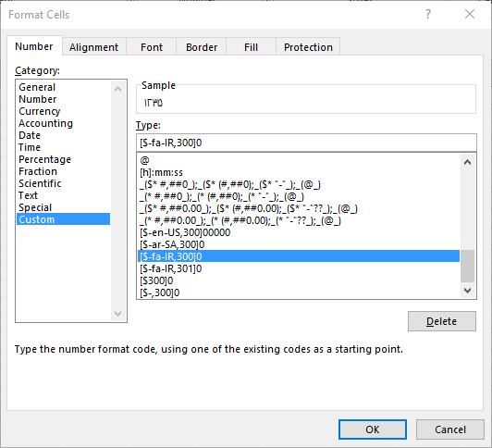This screenshot has width=492, height=448.
Task: Click the Category list scroll up arrow
Action: [x=118, y=89]
